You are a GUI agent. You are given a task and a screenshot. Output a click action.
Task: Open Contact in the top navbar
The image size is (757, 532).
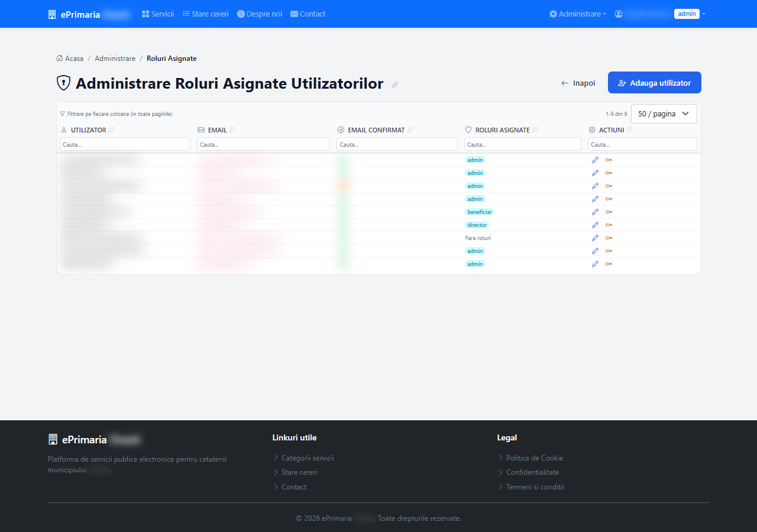308,14
